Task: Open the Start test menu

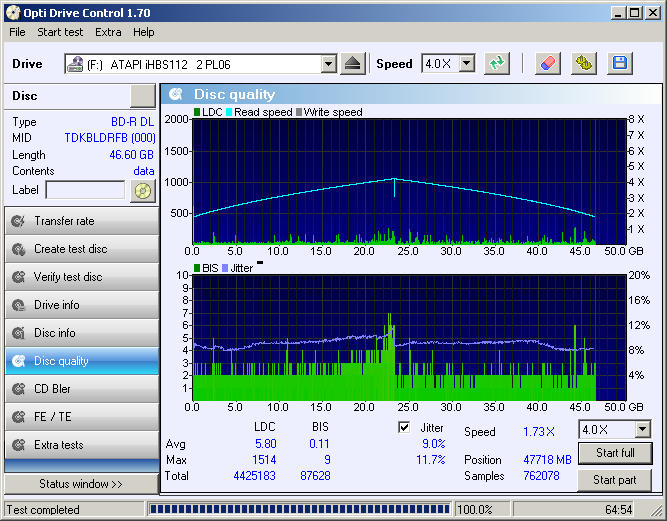Action: [x=60, y=32]
